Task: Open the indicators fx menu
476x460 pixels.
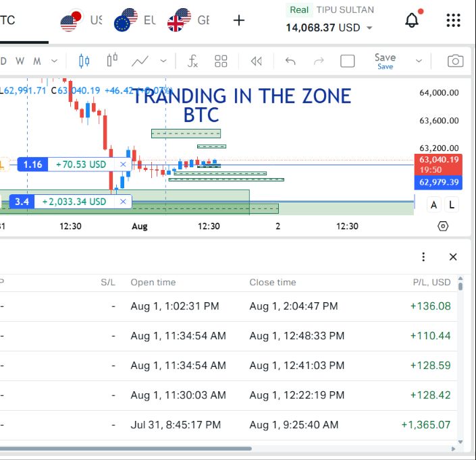Action: [192, 61]
